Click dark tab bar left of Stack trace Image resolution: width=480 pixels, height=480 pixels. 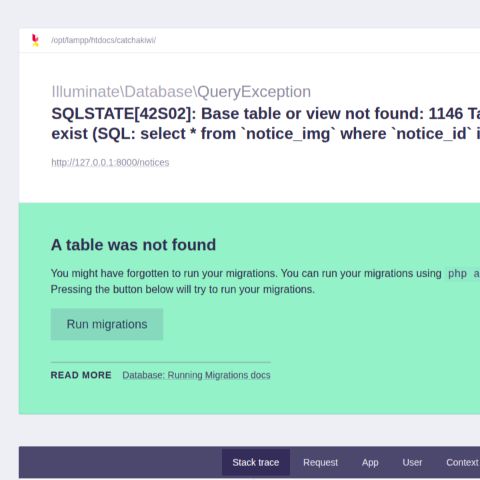120,462
